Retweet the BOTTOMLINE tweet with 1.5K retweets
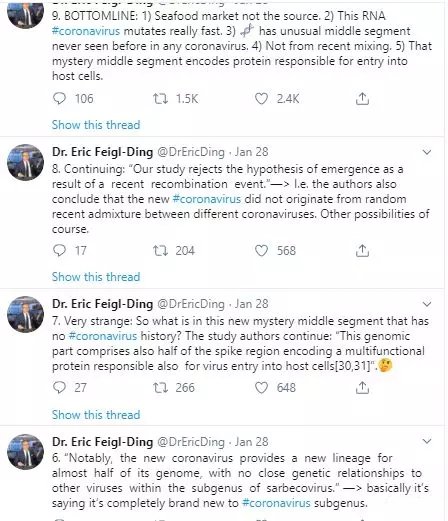The height and width of the screenshot is (521, 448). [x=160, y=99]
